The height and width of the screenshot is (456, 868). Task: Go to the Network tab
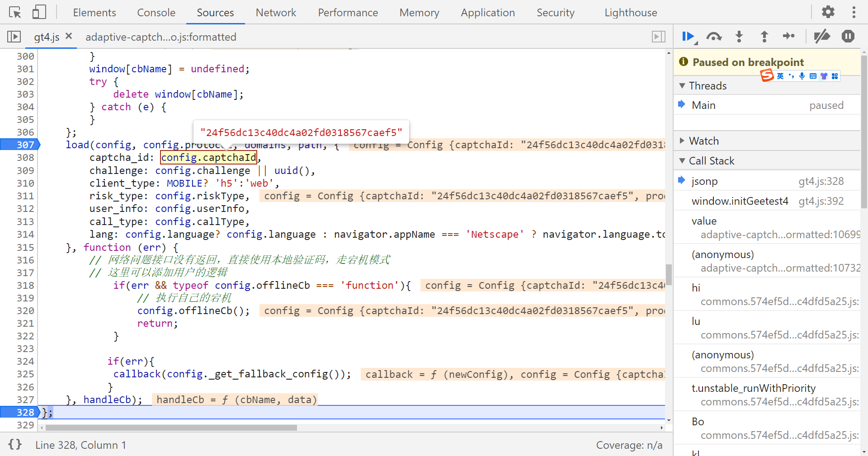(276, 13)
